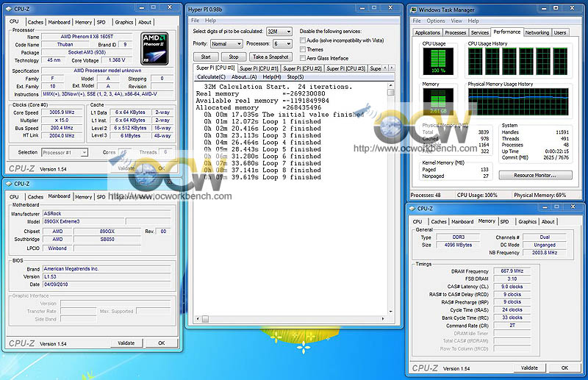Open the SPD tab in the top CPU-Z window
Image resolution: width=588 pixels, height=380 pixels.
(x=101, y=23)
